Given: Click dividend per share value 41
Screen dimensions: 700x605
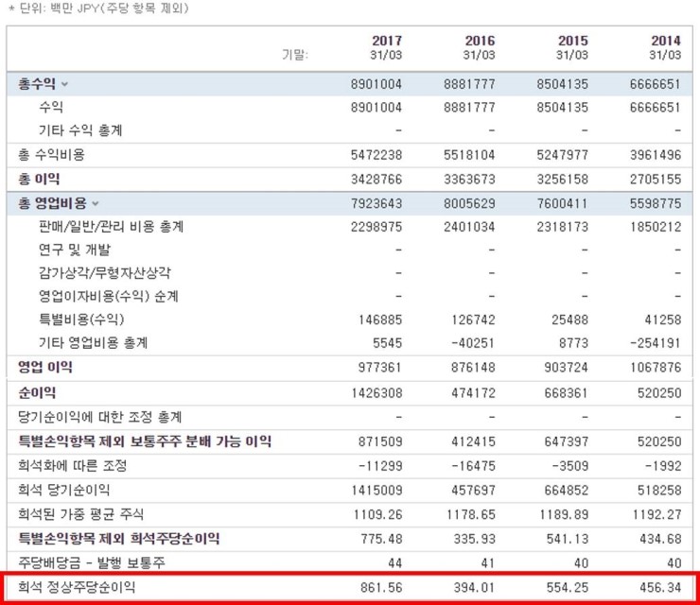Looking at the screenshot, I should pos(488,563).
